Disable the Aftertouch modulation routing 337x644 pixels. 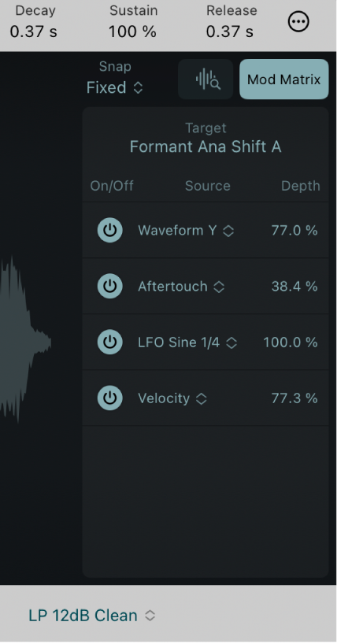[x=109, y=287]
